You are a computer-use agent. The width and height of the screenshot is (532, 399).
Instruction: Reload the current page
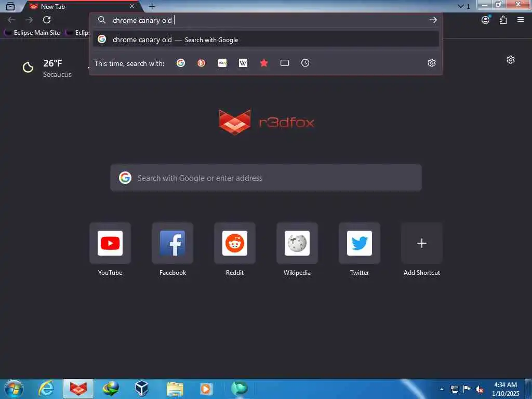47,20
